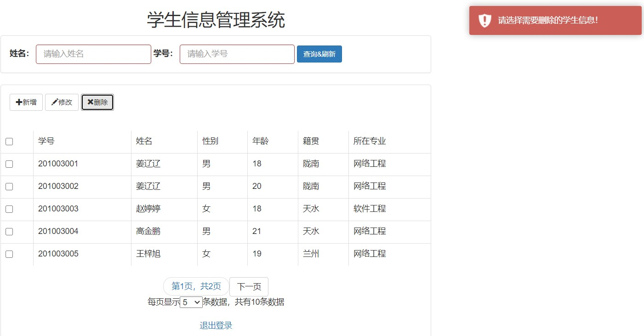Click the name 王梓旭 in the table
The width and height of the screenshot is (644, 336).
(148, 254)
